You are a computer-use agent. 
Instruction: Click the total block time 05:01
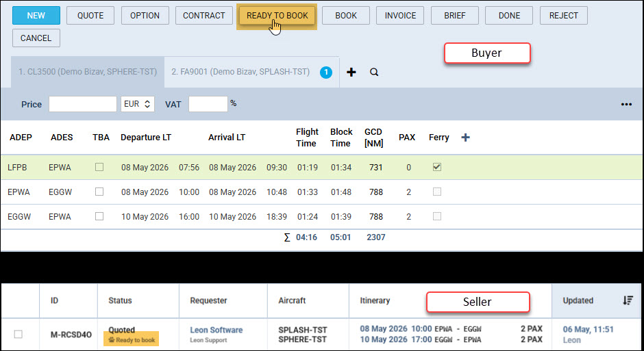point(340,237)
